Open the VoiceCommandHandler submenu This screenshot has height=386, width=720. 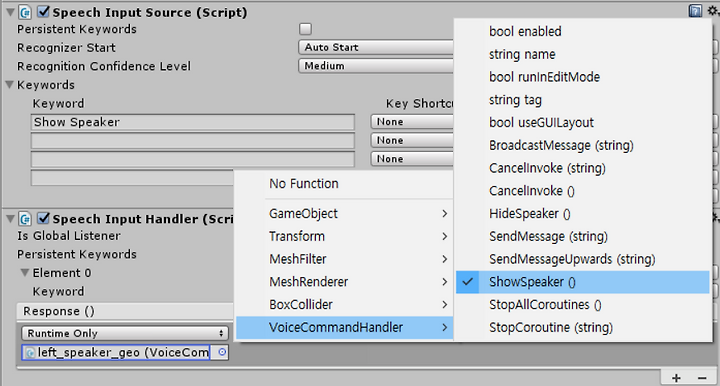[344, 327]
